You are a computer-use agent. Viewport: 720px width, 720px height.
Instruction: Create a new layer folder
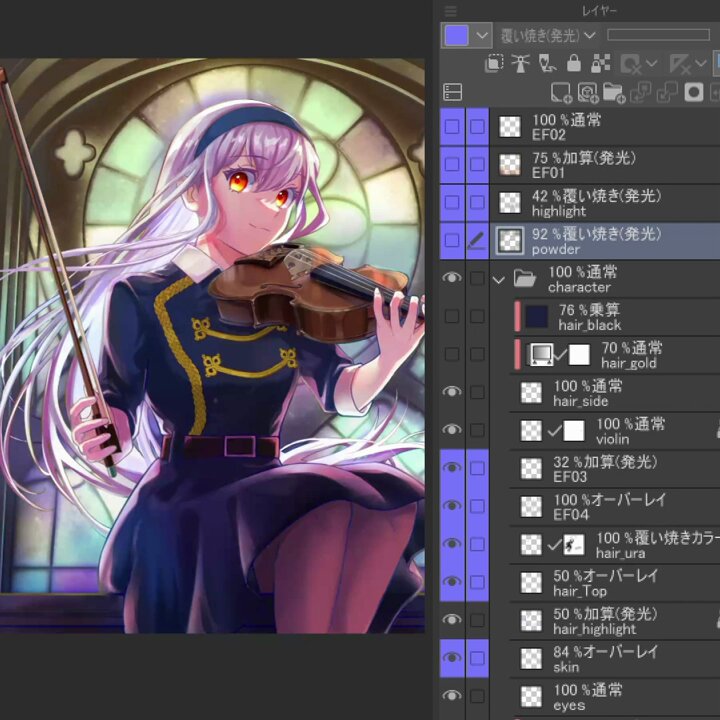click(614, 92)
